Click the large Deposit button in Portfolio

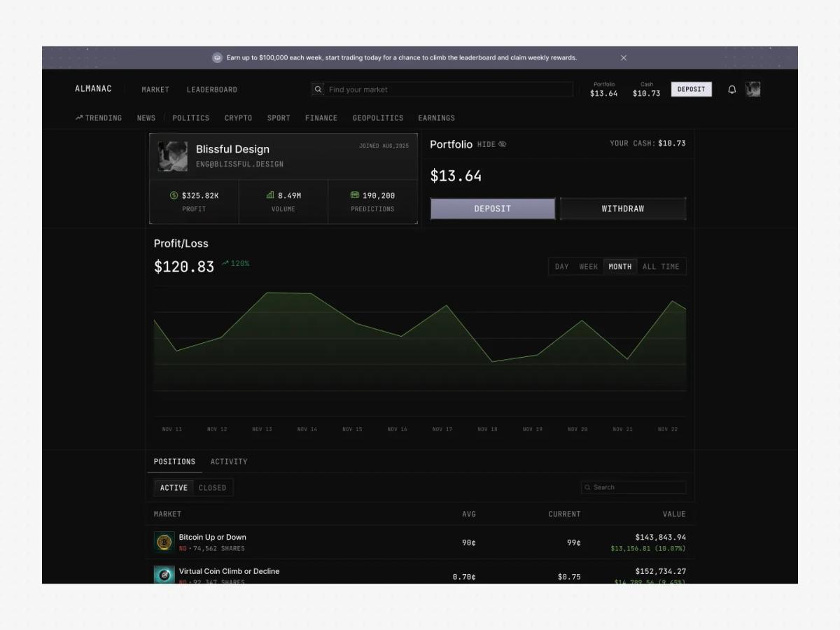click(x=493, y=209)
